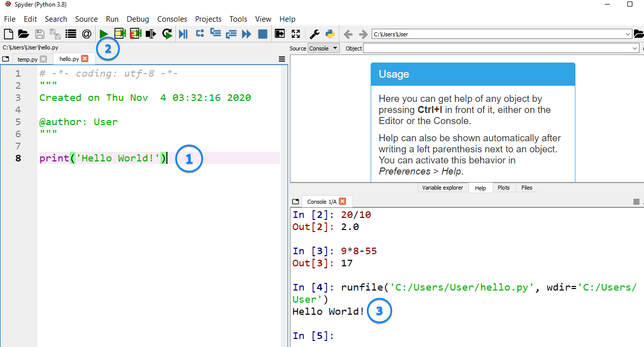
Task: Switch to the Plots tab
Action: click(x=503, y=188)
